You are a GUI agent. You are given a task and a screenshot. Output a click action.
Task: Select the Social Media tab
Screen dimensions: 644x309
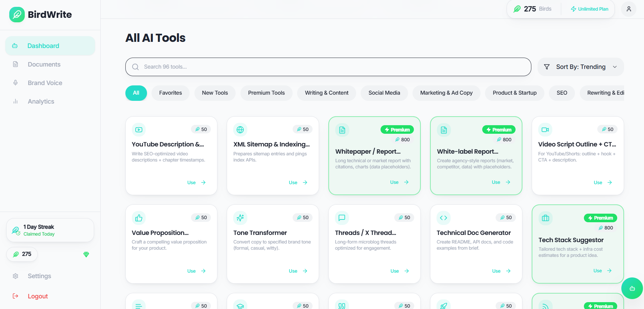(384, 93)
